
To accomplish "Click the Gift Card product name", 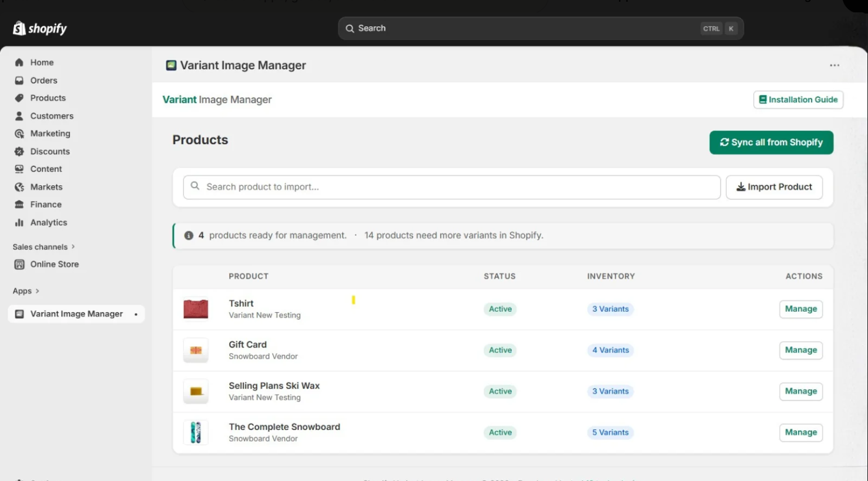I will point(247,345).
